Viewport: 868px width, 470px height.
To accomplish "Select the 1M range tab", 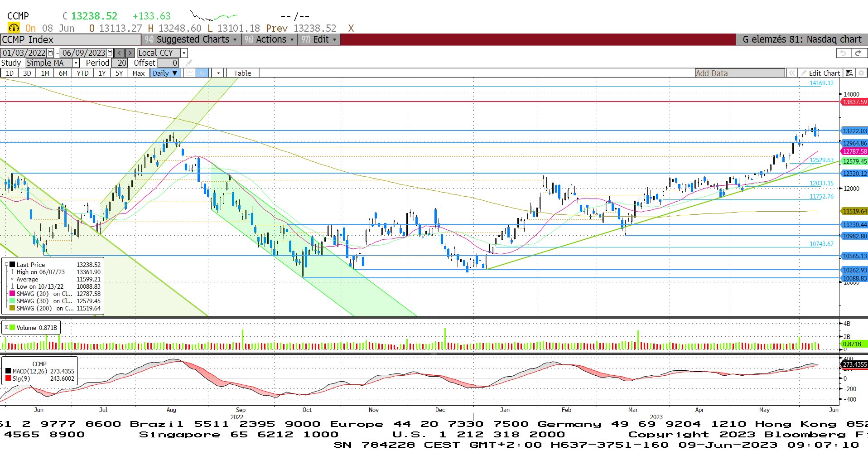I will coord(45,73).
